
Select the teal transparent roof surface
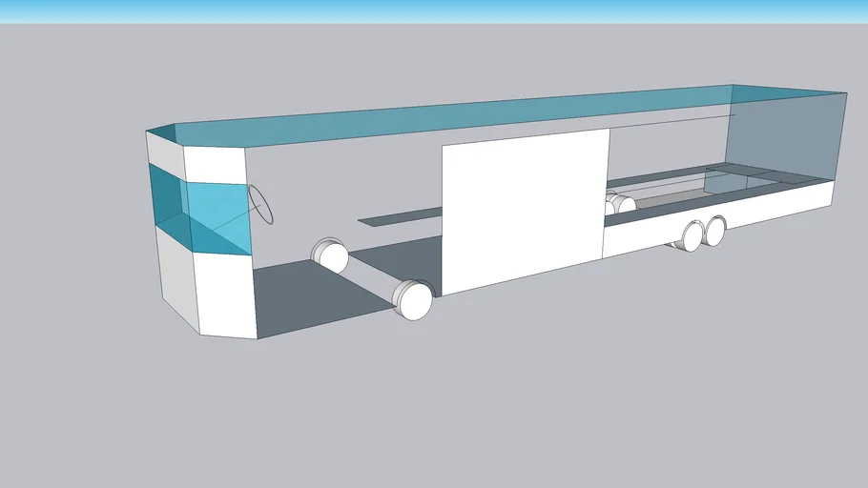[x=477, y=114]
